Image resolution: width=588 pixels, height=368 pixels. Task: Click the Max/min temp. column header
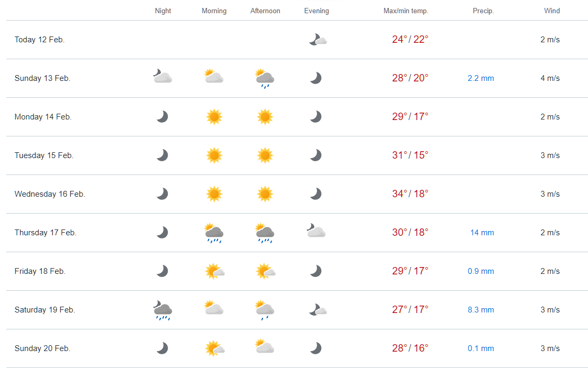tap(406, 11)
